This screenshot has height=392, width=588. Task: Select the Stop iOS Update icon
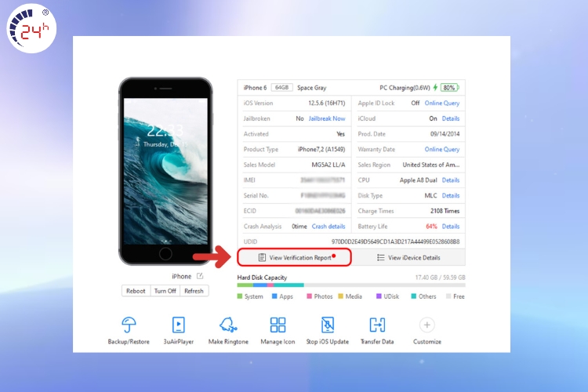click(328, 325)
